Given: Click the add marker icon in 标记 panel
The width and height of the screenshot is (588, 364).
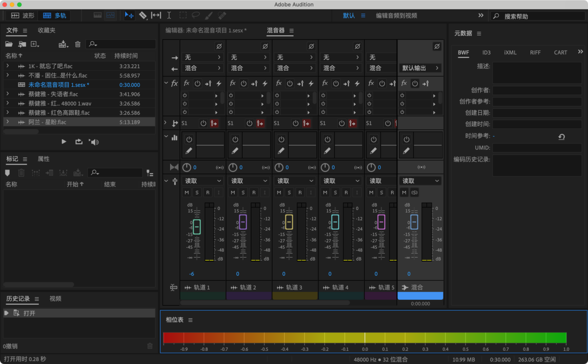Looking at the screenshot, I should pyautogui.click(x=7, y=172).
